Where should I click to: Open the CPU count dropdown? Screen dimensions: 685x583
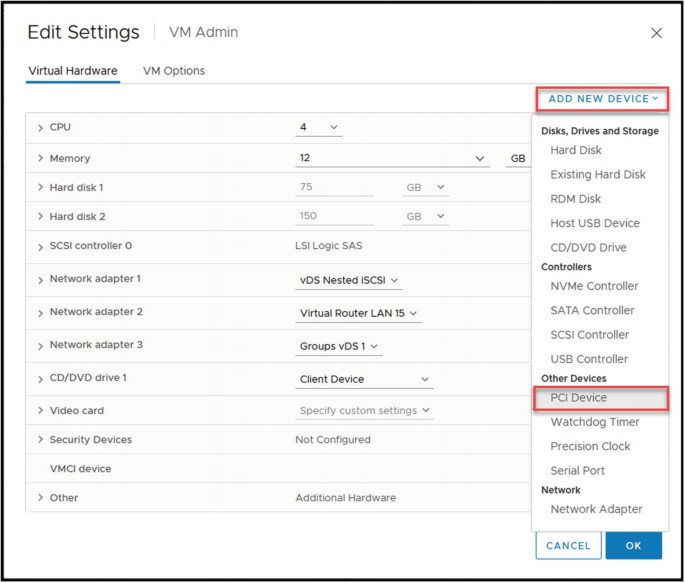(319, 128)
